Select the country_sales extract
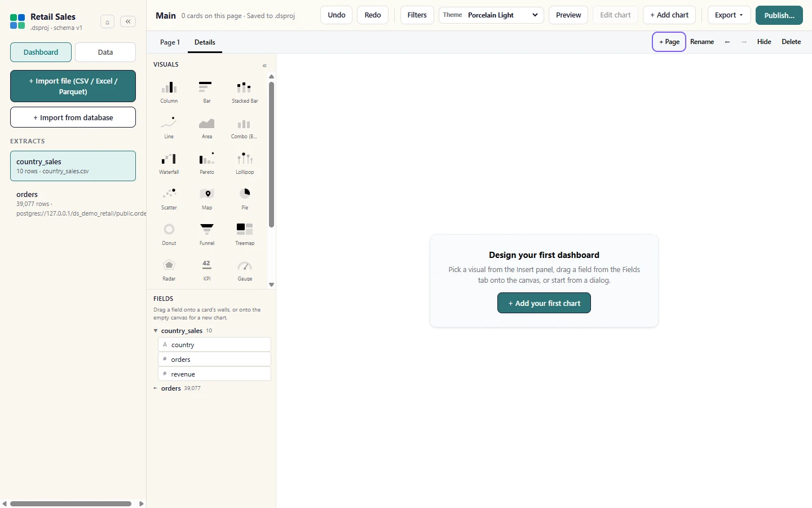 [73, 166]
